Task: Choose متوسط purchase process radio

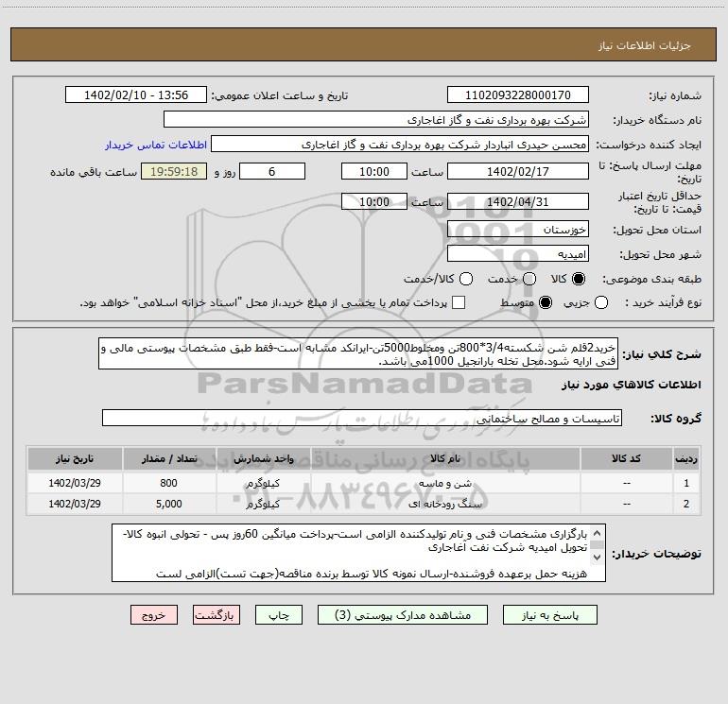Action: (x=546, y=302)
